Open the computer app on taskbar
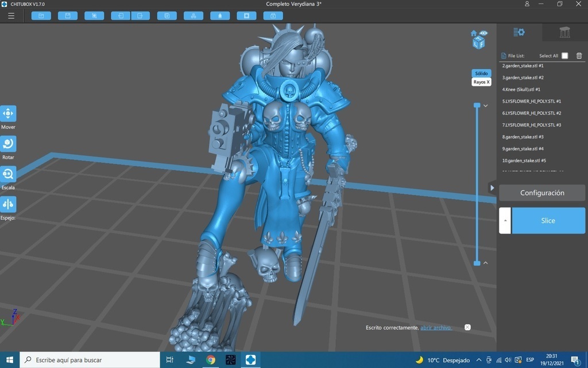Screen dimensions: 588x368 [x=191, y=360]
